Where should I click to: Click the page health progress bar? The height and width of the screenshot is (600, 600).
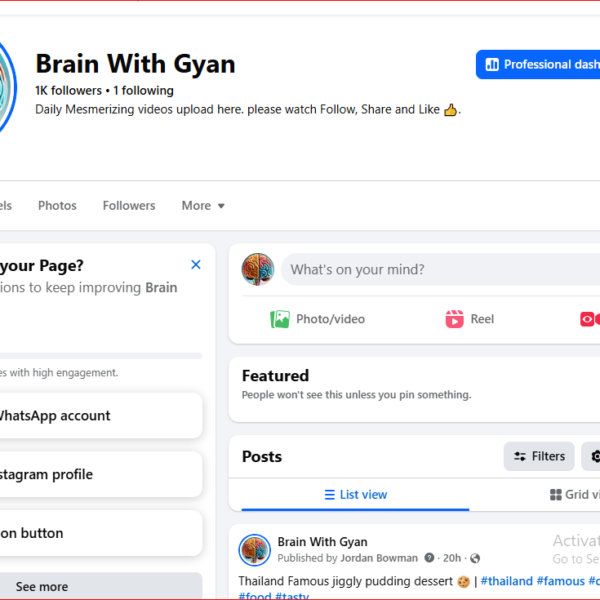click(x=101, y=356)
